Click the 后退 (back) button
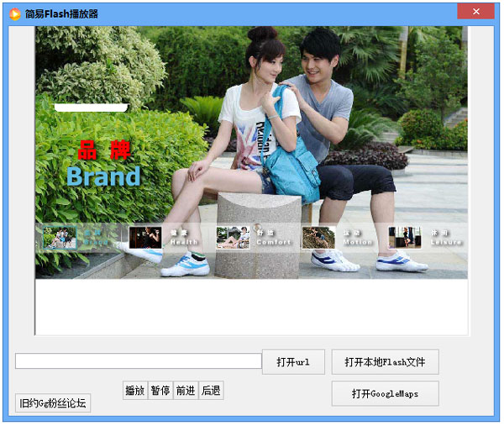504x426 pixels. pos(211,391)
